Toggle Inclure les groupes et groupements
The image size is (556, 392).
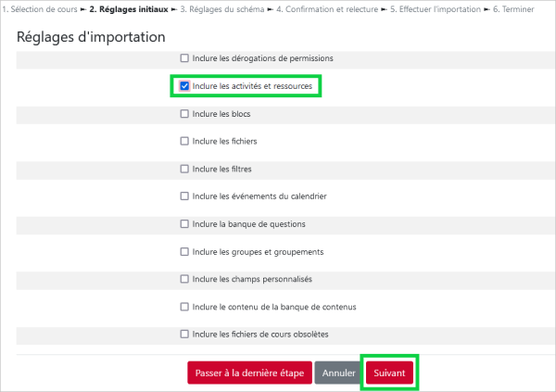click(184, 251)
